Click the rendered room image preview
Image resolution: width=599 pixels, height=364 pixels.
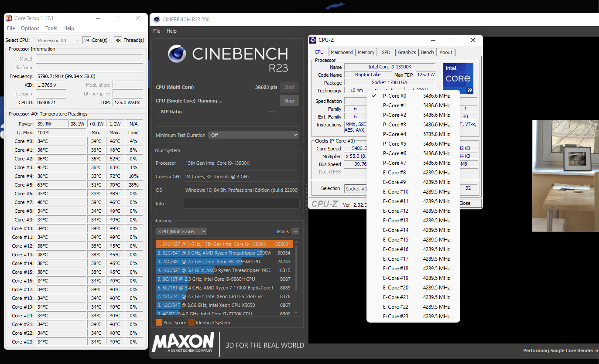click(565, 176)
